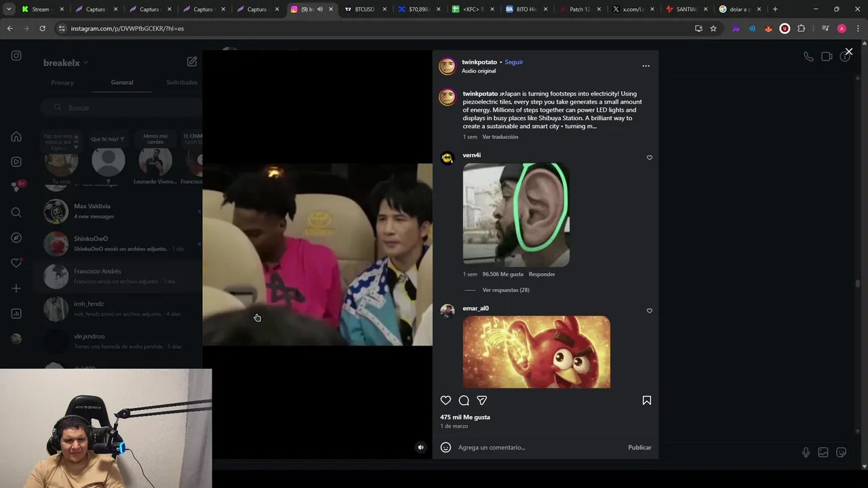Image resolution: width=868 pixels, height=488 pixels.
Task: Expand the breakelx account switcher
Action: pyautogui.click(x=66, y=62)
